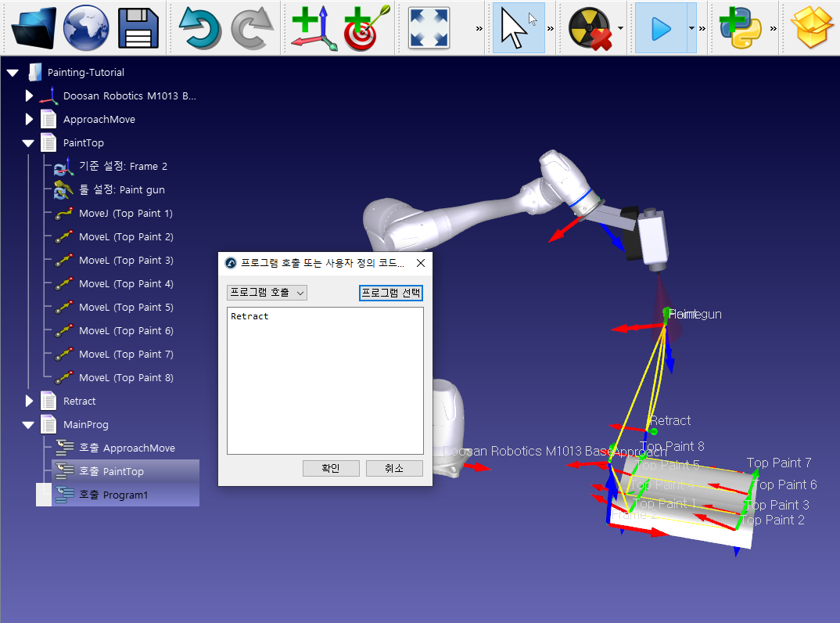The height and width of the screenshot is (623, 840).
Task: Expand the Retract program node
Action: tap(29, 402)
